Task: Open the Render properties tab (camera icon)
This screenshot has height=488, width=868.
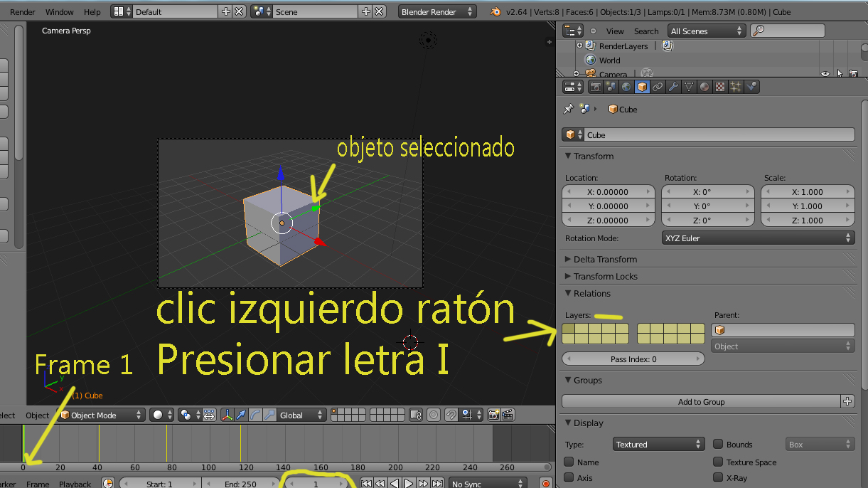Action: tap(596, 87)
